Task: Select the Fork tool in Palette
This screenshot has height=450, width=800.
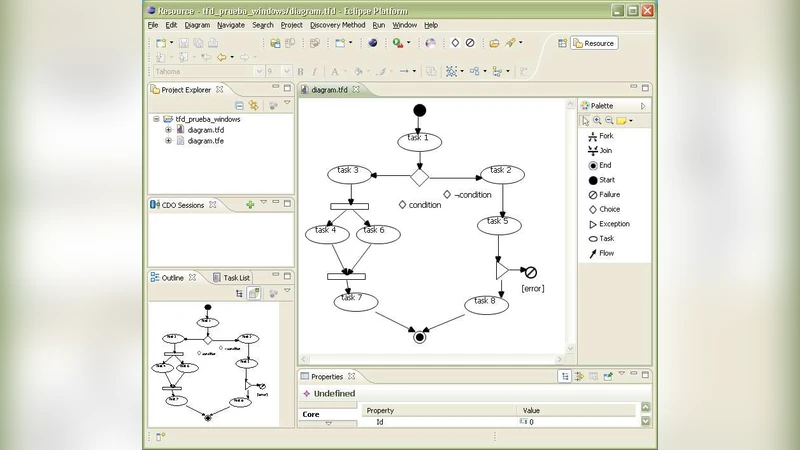Action: point(605,135)
